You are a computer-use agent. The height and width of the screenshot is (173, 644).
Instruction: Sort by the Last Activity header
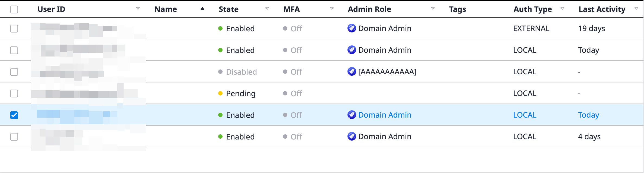click(x=602, y=9)
